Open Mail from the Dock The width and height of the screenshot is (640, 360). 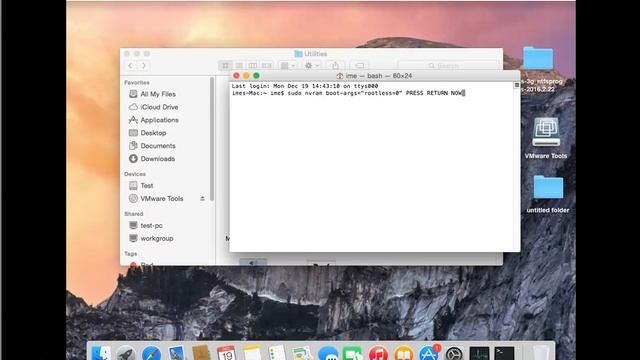[x=176, y=353]
